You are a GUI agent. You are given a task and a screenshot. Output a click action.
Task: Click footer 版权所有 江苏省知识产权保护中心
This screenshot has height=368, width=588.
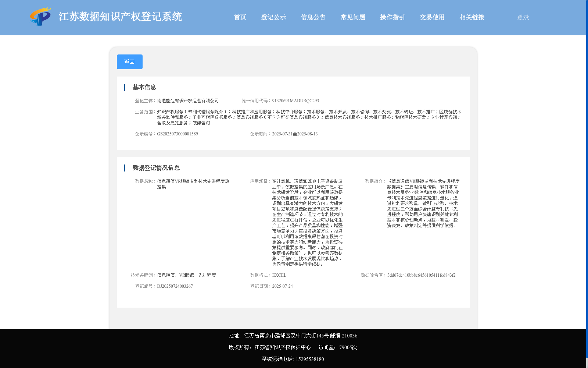270,347
